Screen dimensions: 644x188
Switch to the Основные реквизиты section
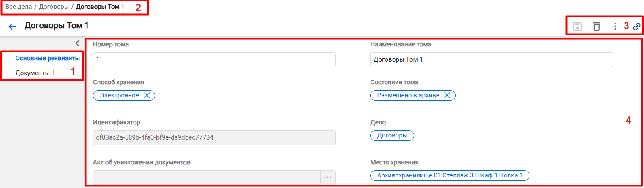pos(47,58)
